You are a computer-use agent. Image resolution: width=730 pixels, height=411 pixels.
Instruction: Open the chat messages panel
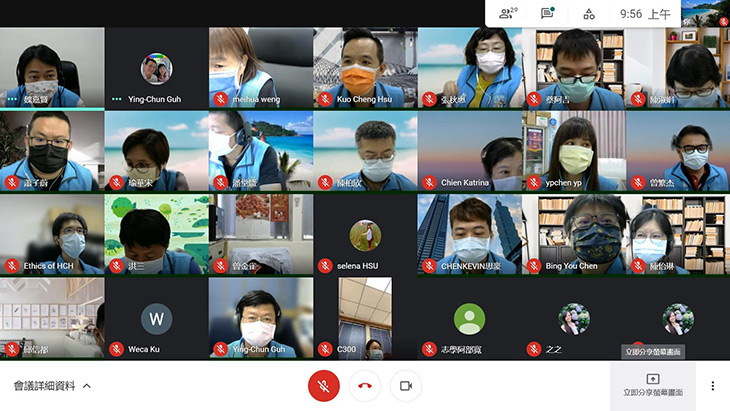[547, 14]
